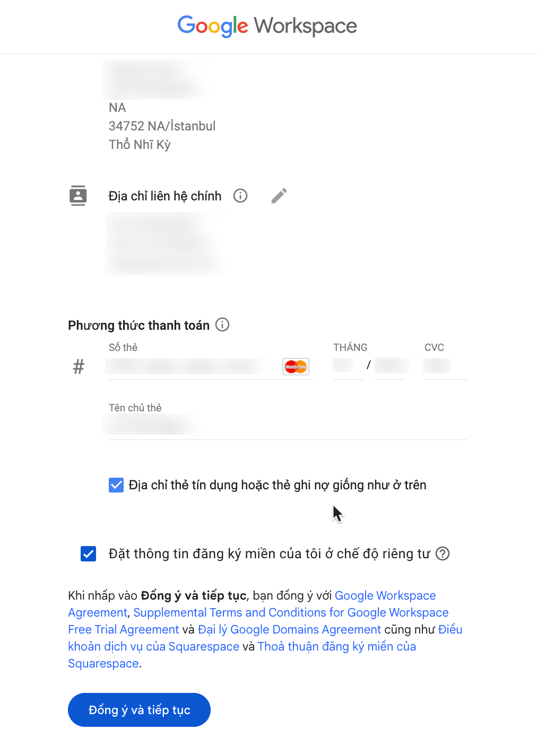The height and width of the screenshot is (756, 537).
Task: Click the expiry year field
Action: [389, 366]
